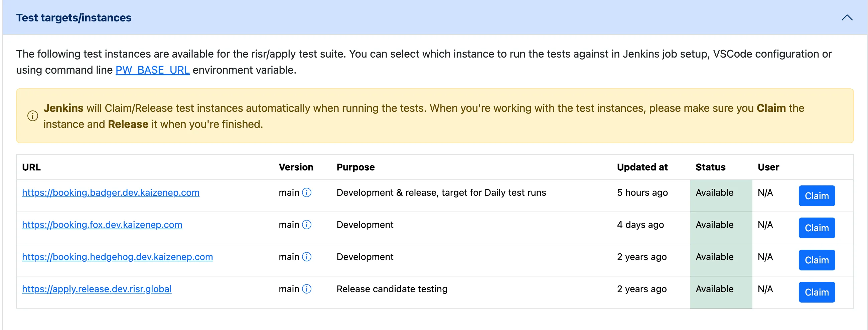This screenshot has height=330, width=868.
Task: Open the PW_BASE_URL link
Action: tap(152, 70)
